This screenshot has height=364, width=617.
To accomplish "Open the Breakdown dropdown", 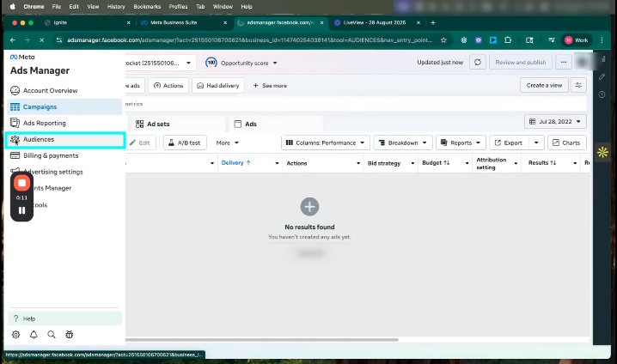I will [x=402, y=143].
